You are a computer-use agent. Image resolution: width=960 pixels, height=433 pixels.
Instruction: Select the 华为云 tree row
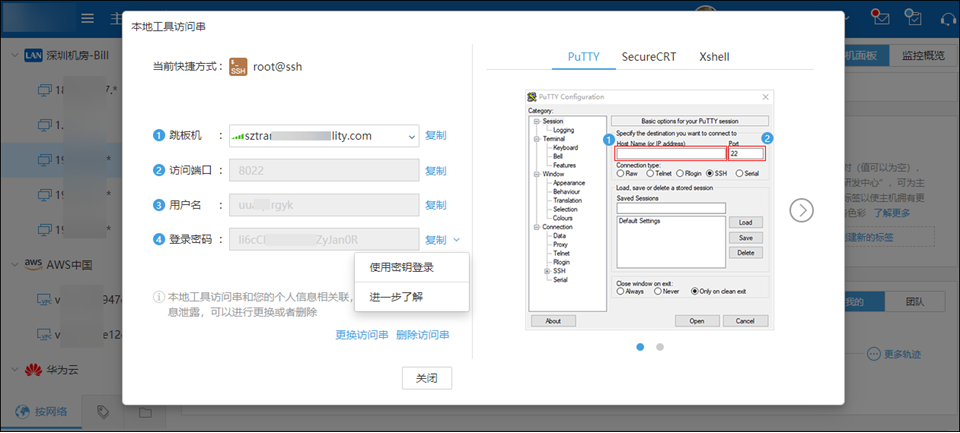[x=61, y=370]
